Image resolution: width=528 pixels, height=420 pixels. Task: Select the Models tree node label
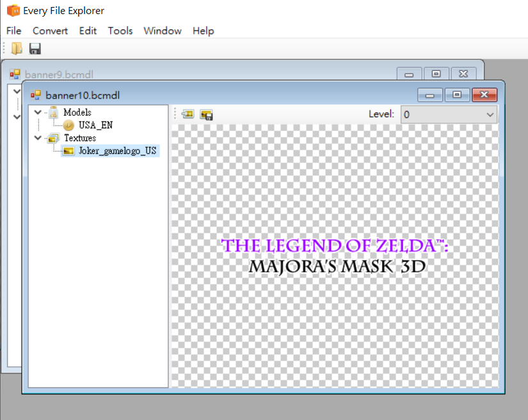click(77, 113)
